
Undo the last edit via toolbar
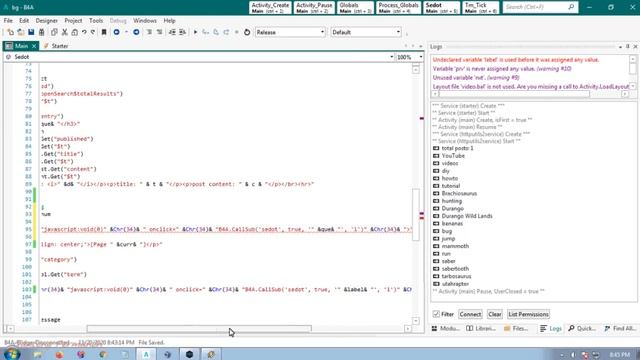pyautogui.click(x=84, y=32)
